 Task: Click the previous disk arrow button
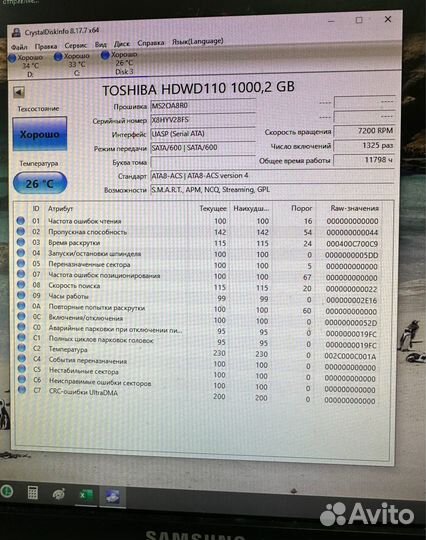(19, 92)
